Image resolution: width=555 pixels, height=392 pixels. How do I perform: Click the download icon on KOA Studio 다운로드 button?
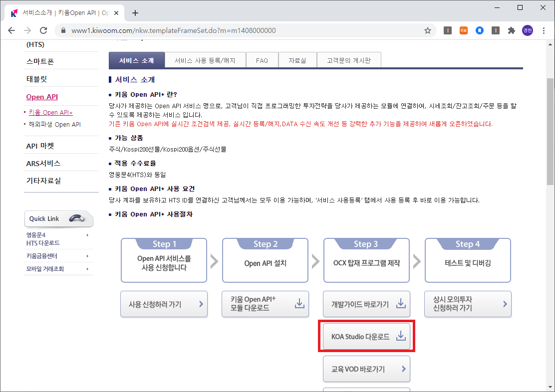401,336
